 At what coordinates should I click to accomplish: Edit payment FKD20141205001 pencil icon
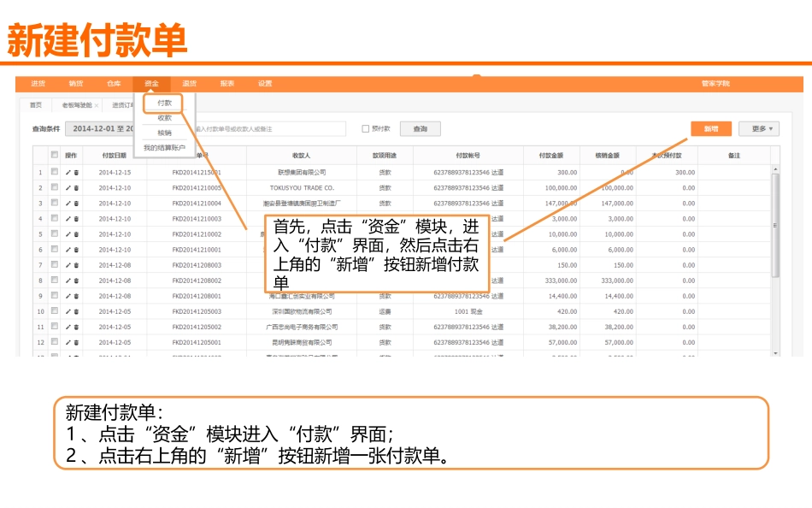[x=68, y=343]
